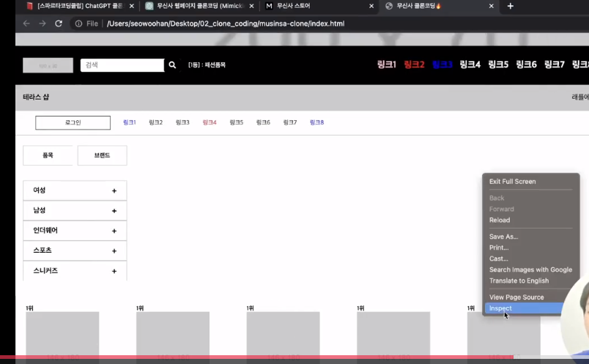589x364 pixels.
Task: Close the ChatGPT 클론 tab
Action: click(131, 6)
